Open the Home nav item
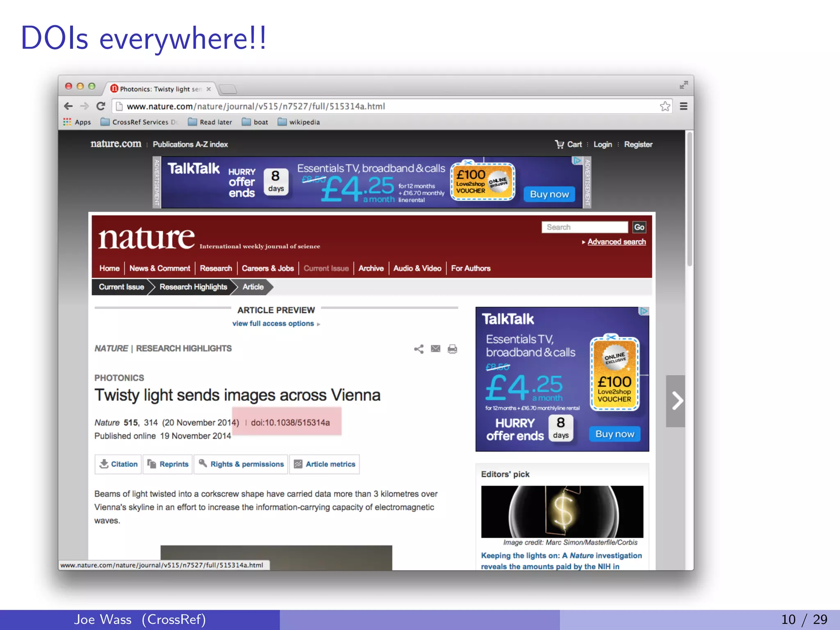 (110, 268)
